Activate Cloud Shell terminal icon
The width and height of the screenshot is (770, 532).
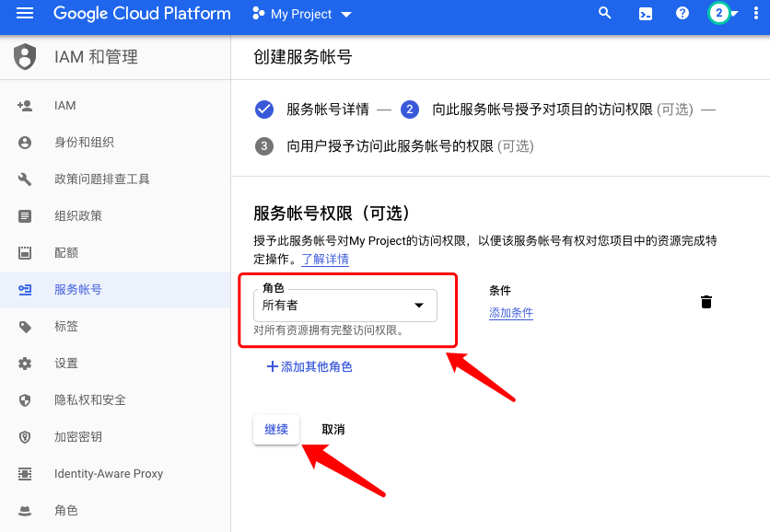(x=646, y=14)
